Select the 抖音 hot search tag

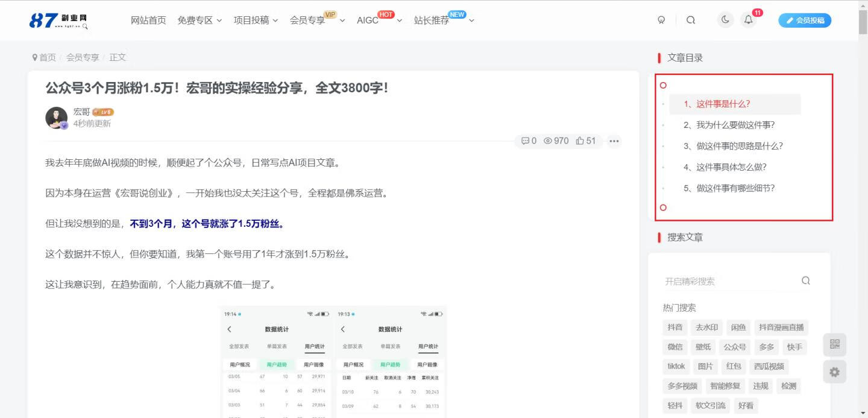click(675, 328)
